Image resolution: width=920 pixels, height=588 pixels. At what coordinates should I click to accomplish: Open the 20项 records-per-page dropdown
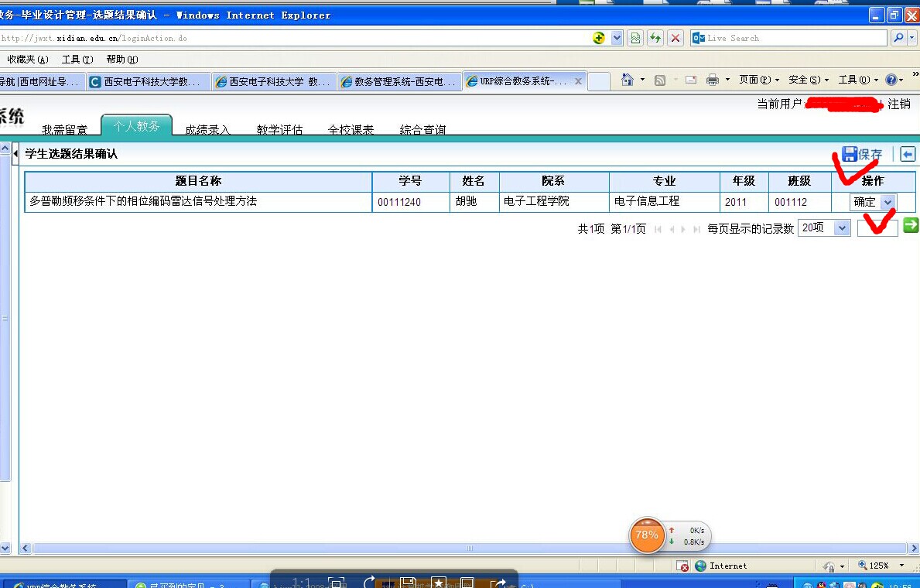842,228
